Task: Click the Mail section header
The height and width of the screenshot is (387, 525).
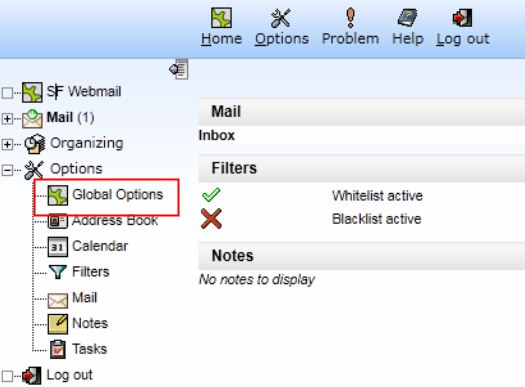Action: point(362,112)
